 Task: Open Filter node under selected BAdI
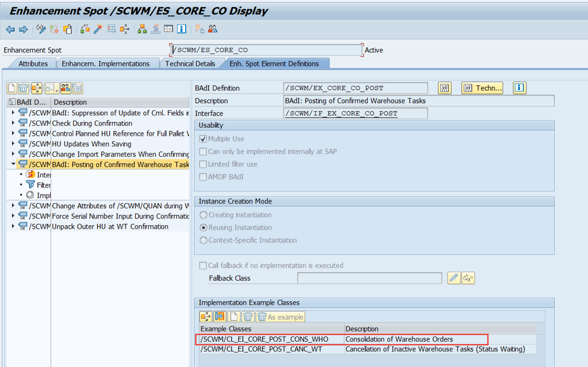pos(39,185)
